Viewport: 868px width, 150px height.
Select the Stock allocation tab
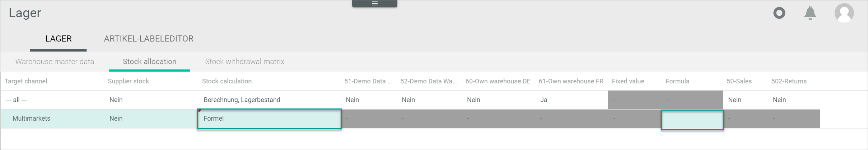[x=150, y=62]
